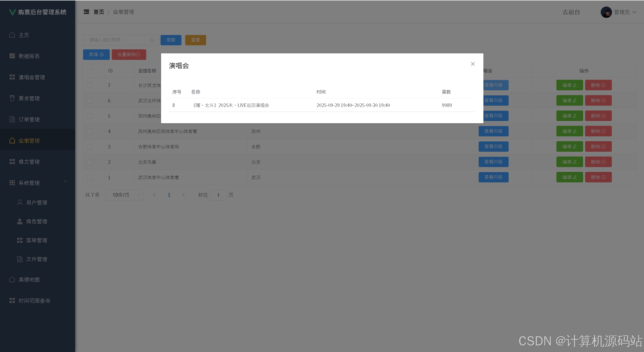The width and height of the screenshot is (644, 352).
Task: Click the 数据报表 chart icon
Action: click(12, 56)
